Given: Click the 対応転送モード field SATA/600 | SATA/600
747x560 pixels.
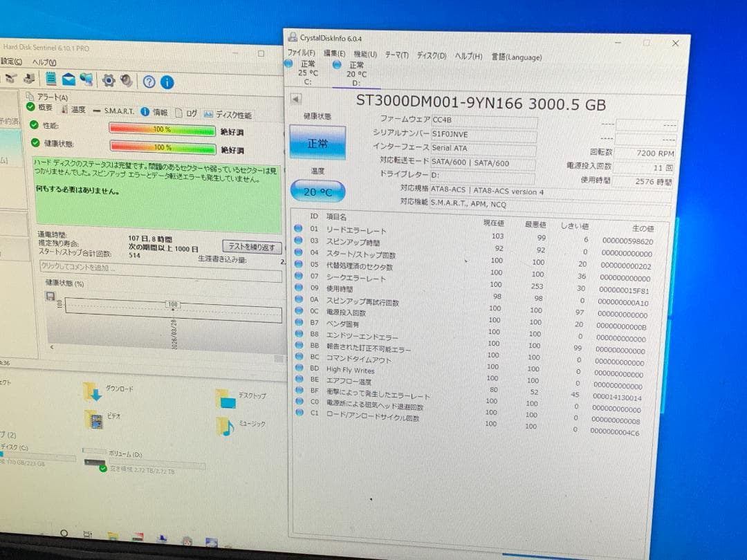Looking at the screenshot, I should pos(483,163).
